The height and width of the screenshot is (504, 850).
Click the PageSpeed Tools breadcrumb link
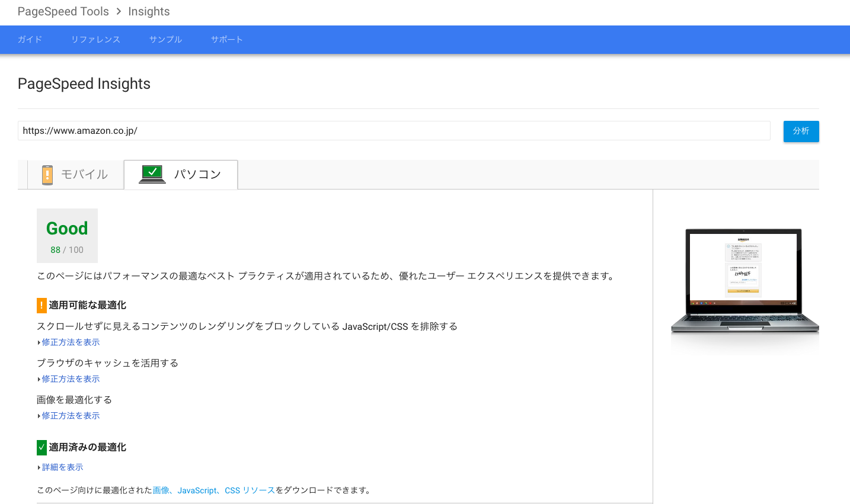pyautogui.click(x=63, y=11)
